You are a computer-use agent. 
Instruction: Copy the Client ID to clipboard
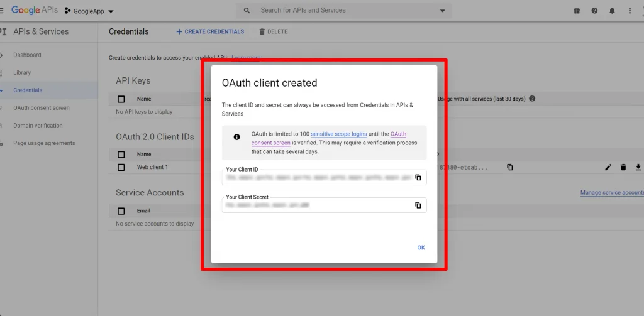coord(418,178)
